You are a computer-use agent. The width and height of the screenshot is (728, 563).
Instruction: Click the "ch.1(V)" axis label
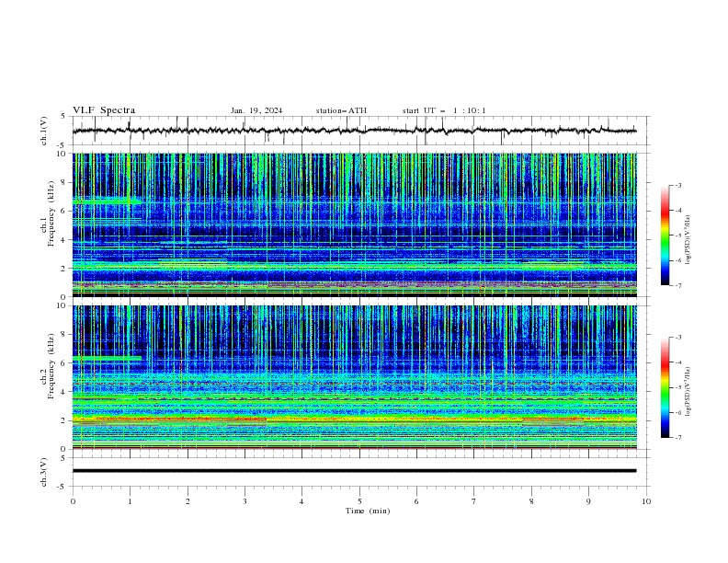coord(44,131)
